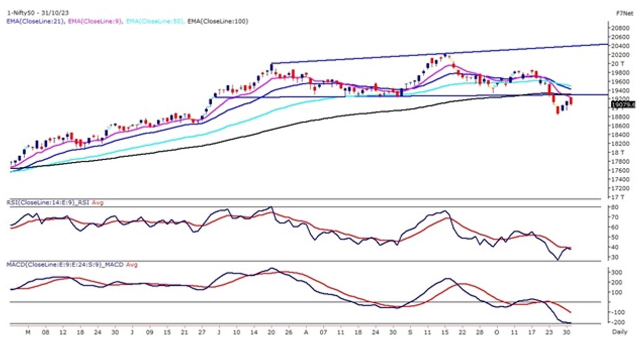644x341 pixels.
Task: Click the 40 level on RSI axis
Action: point(616,247)
